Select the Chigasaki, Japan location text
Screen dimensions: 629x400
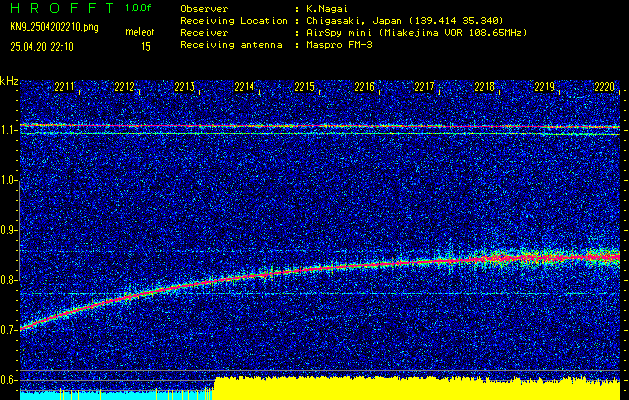[x=405, y=21]
